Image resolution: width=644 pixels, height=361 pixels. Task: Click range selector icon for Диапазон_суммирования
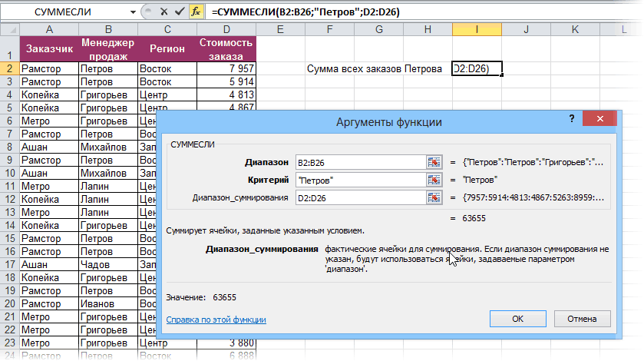(435, 198)
